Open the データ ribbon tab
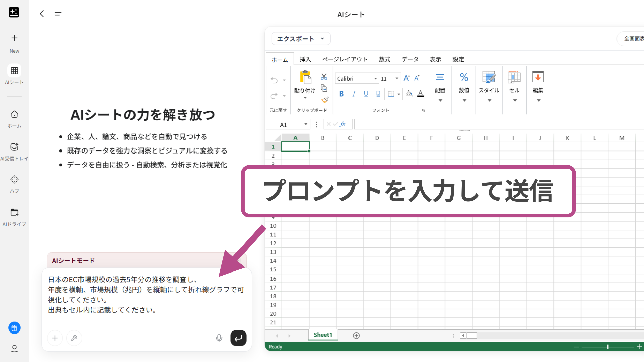The image size is (644, 362). [410, 59]
